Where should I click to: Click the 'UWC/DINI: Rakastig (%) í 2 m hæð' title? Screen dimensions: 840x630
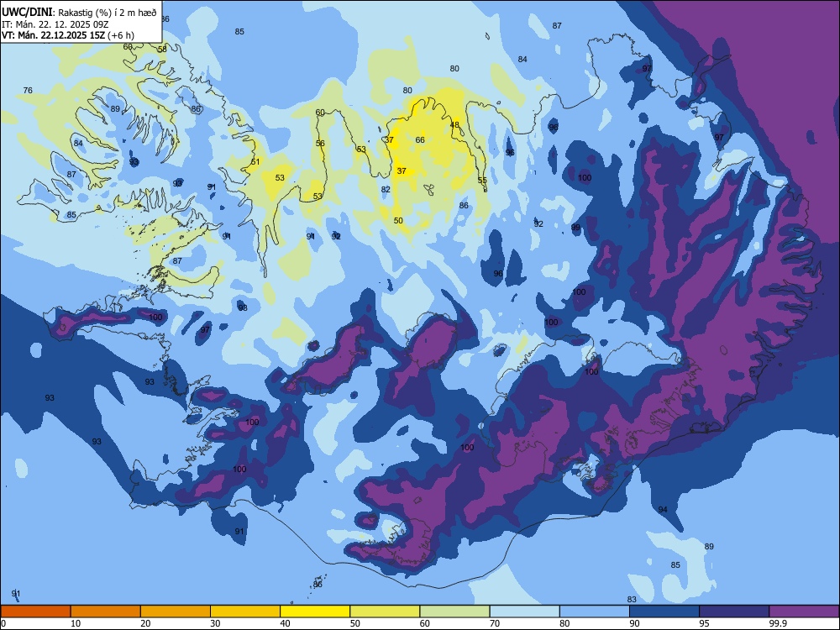[79, 13]
